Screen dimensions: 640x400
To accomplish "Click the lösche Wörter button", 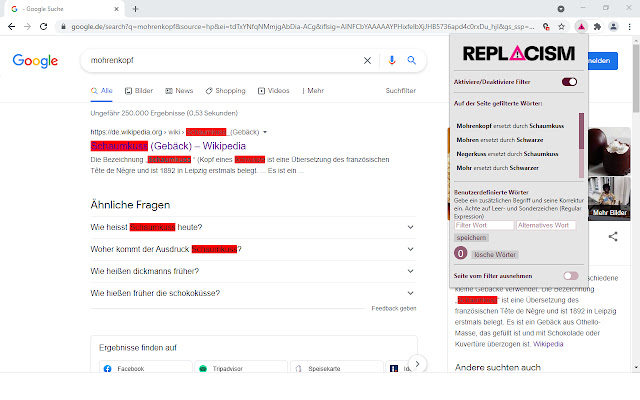I will point(495,255).
